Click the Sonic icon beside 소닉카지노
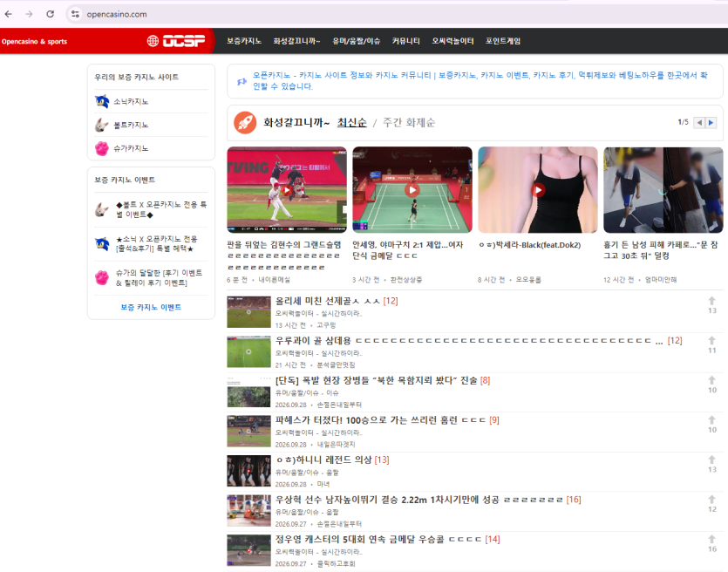 102,101
